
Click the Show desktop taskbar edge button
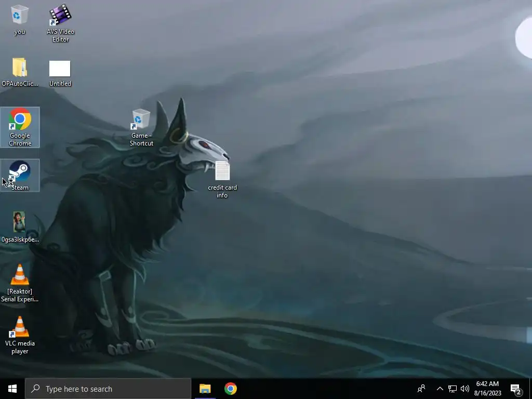(x=530, y=389)
